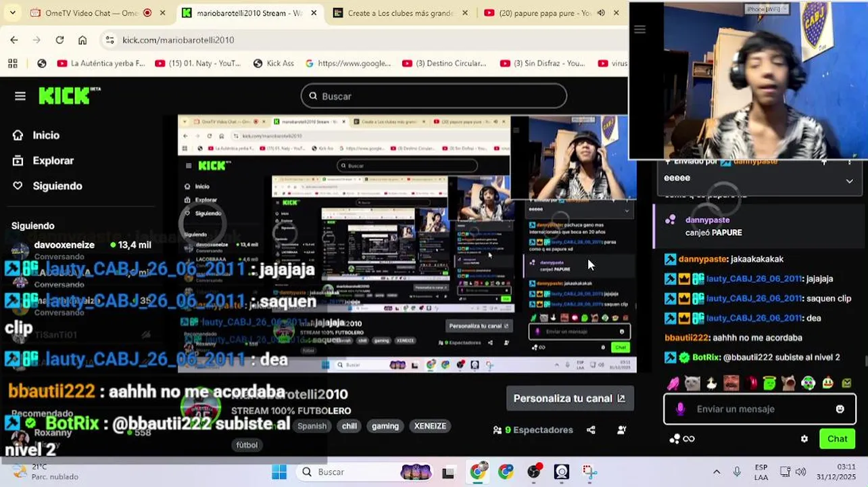
Task: Open the La Auténtica yerba bookmark
Action: [101, 64]
